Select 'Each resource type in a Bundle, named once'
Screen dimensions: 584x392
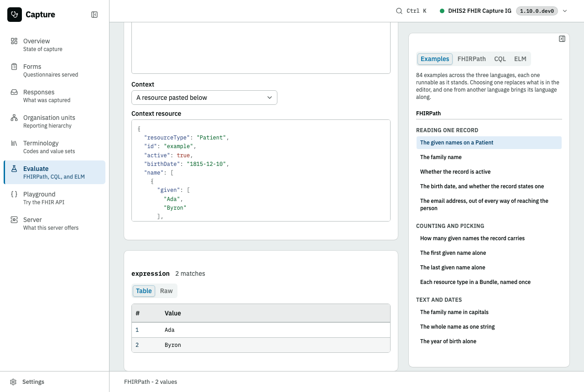coord(489,282)
